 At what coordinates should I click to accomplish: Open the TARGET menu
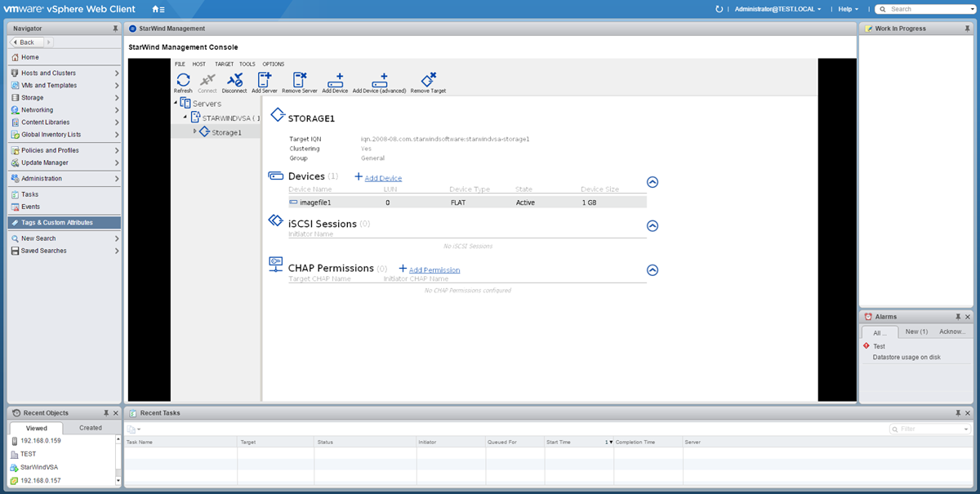224,64
